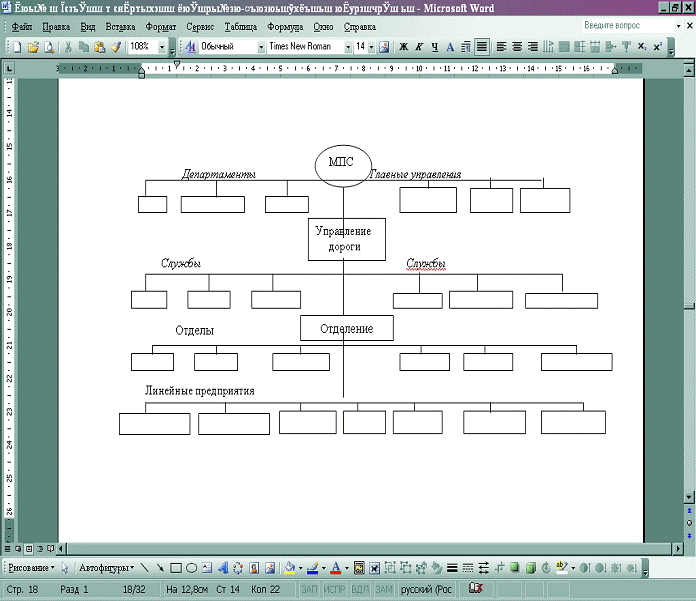The height and width of the screenshot is (601, 696).
Task: Open the font size dropdown
Action: [372, 47]
